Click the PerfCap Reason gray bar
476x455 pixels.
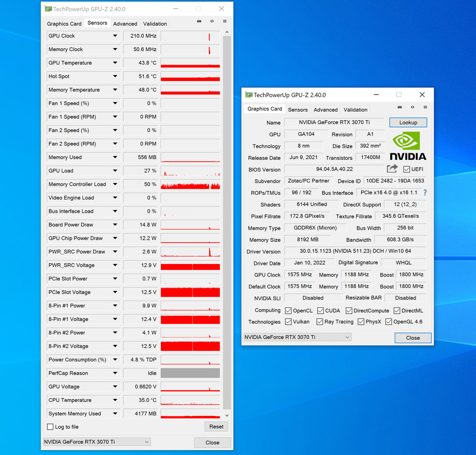pos(190,373)
